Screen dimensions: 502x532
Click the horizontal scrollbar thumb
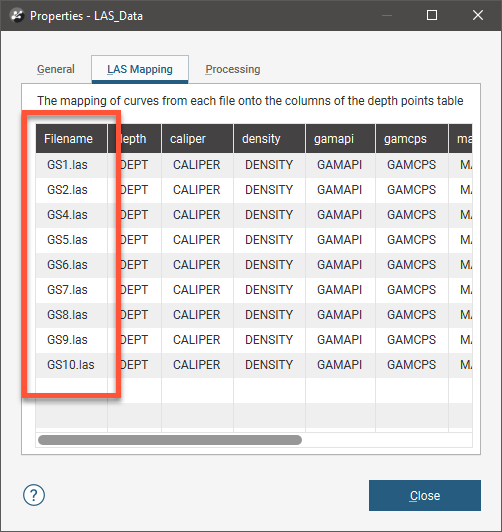[x=170, y=440]
